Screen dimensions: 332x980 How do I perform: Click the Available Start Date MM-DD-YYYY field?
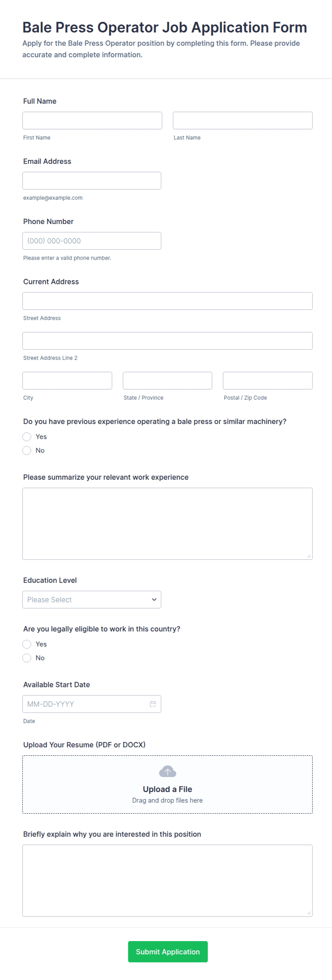coord(92,704)
